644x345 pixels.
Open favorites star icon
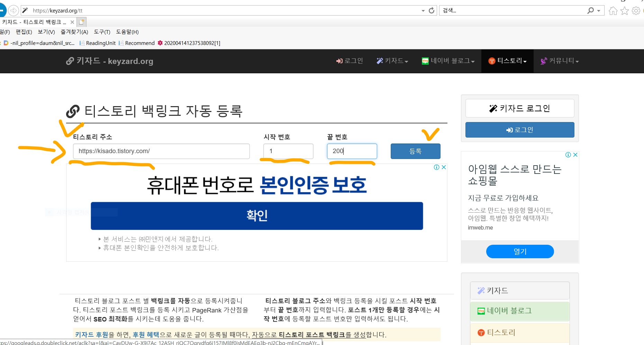tap(625, 11)
